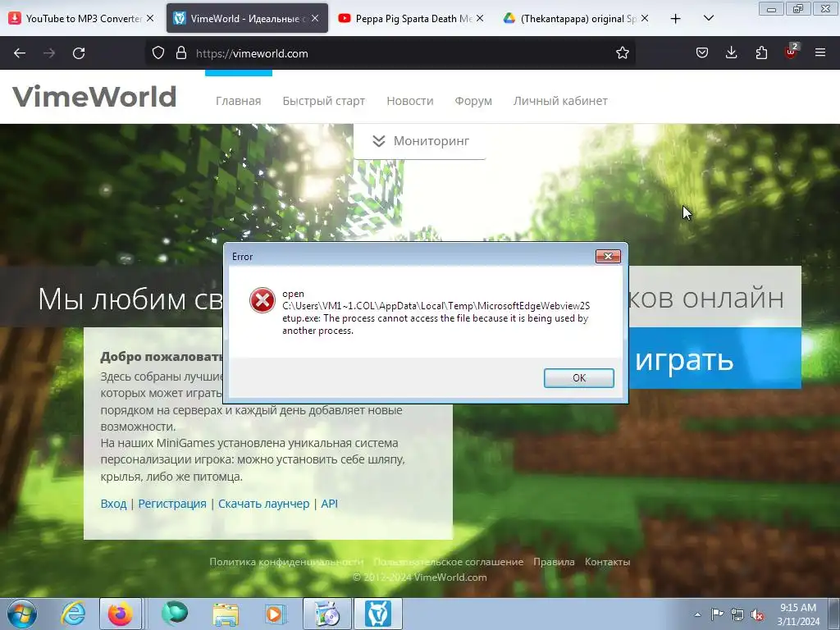Open Save to Pocket button
This screenshot has height=630, width=840.
[x=702, y=52]
